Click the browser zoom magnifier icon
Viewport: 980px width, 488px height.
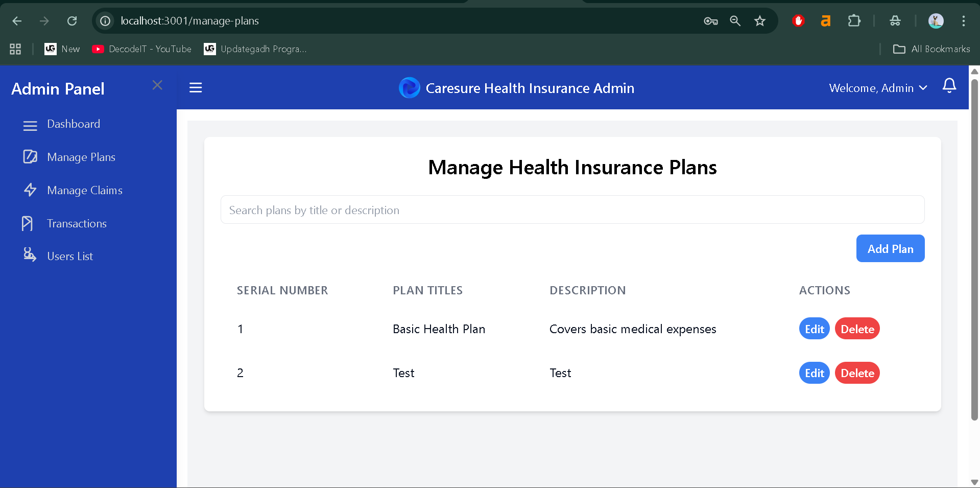tap(735, 21)
